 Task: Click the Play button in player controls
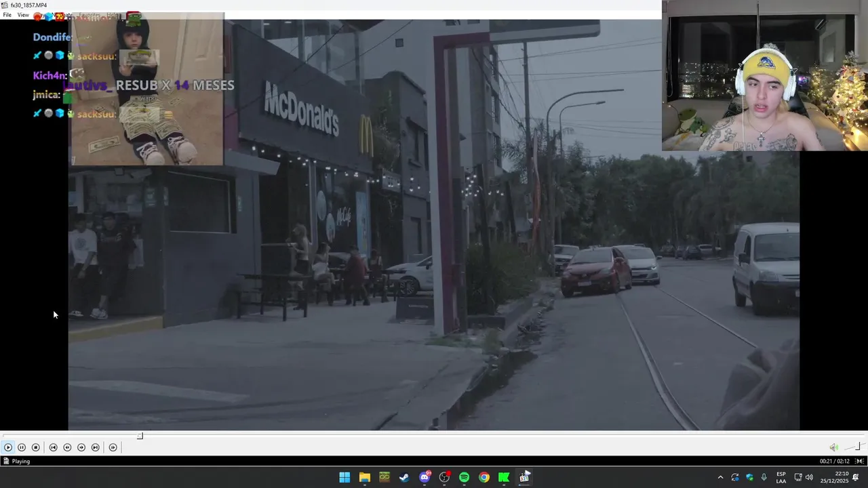[8, 447]
